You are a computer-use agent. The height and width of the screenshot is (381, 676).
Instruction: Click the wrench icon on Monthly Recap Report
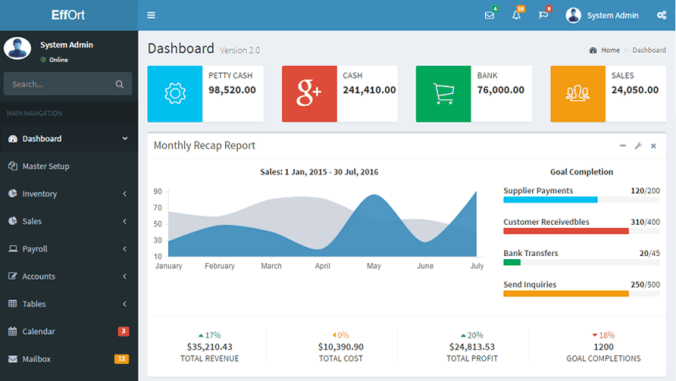point(638,146)
